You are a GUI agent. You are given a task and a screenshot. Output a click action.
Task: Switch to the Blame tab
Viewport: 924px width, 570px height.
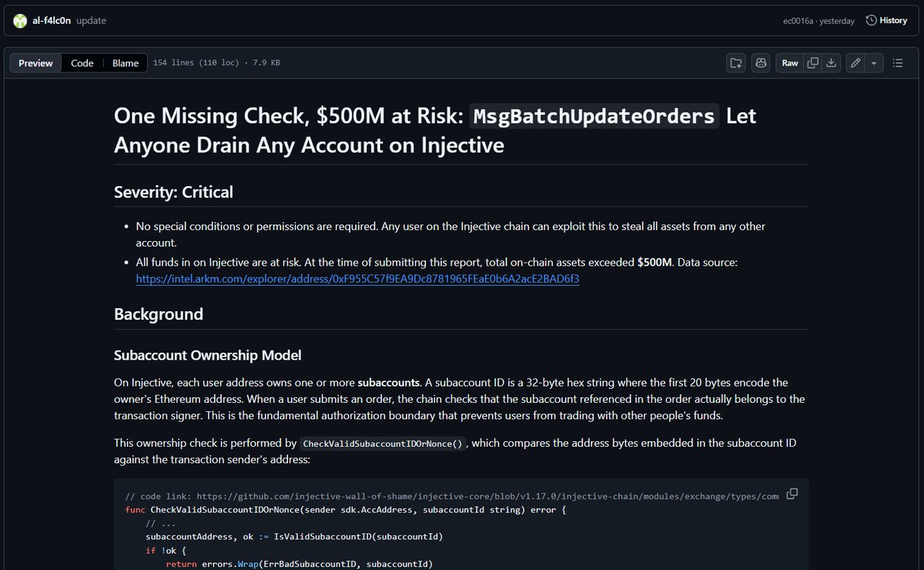pyautogui.click(x=126, y=63)
